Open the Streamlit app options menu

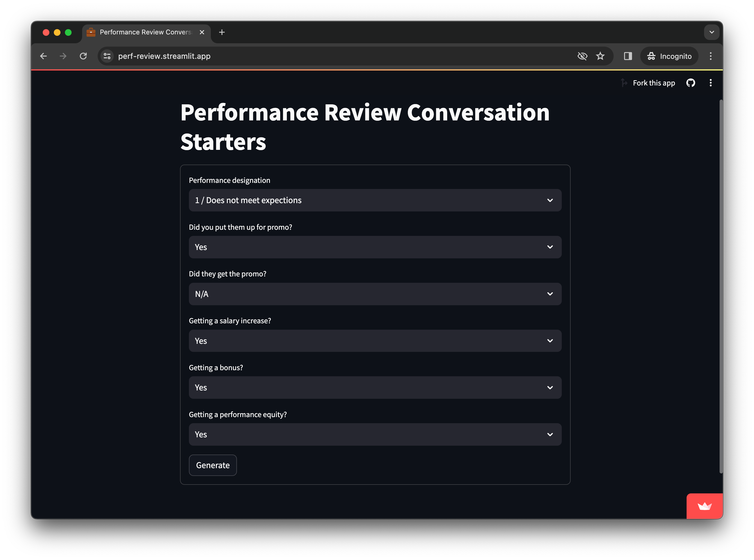pyautogui.click(x=711, y=83)
